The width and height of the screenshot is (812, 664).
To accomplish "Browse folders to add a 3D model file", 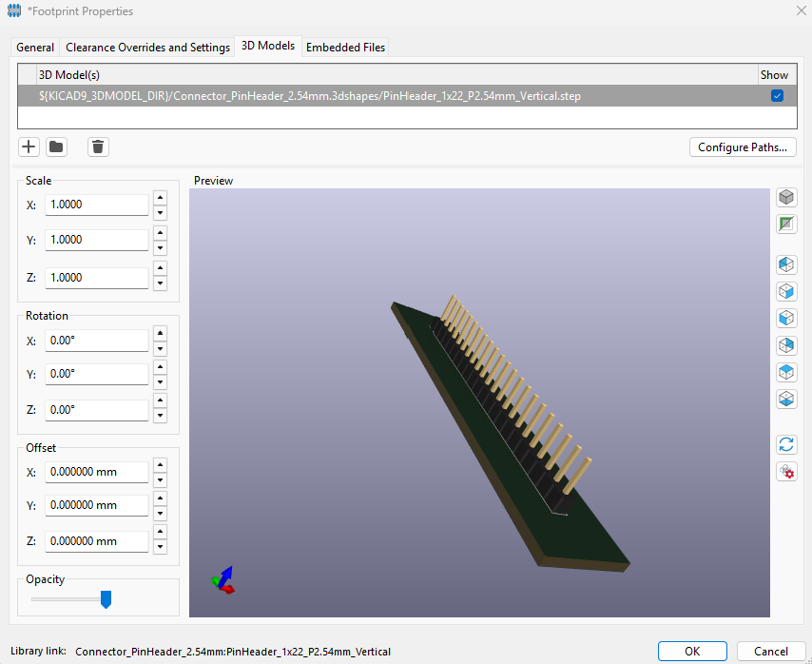I will click(x=57, y=146).
